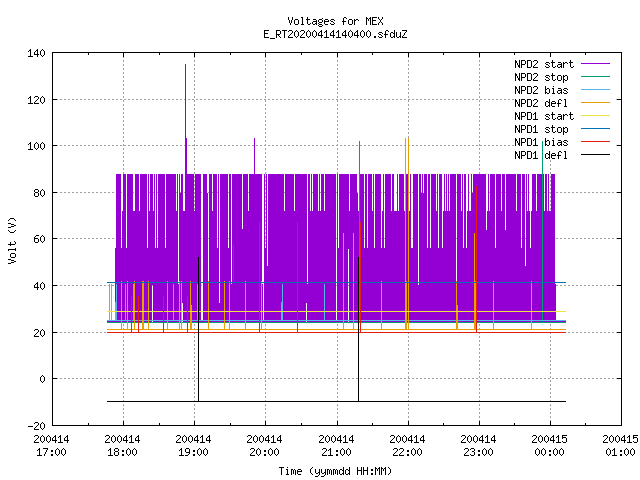Click the yellow NPD1 start legend line
Image resolution: width=640 pixels, height=480 pixels.
coord(595,116)
